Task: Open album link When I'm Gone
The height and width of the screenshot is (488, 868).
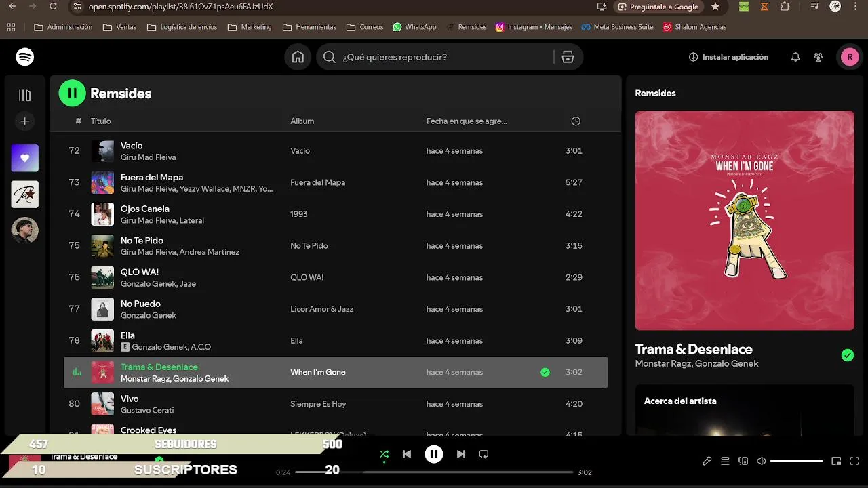Action: pyautogui.click(x=318, y=372)
